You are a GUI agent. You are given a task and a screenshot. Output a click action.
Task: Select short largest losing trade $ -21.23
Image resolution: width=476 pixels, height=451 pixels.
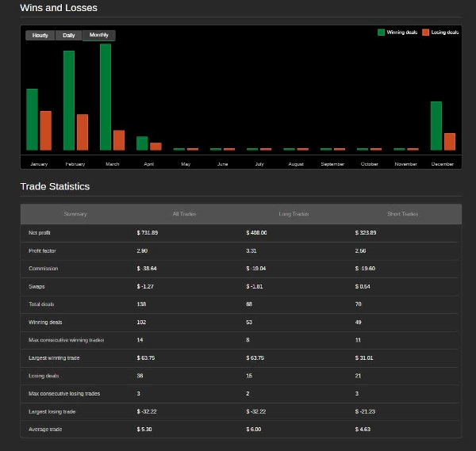coord(365,411)
